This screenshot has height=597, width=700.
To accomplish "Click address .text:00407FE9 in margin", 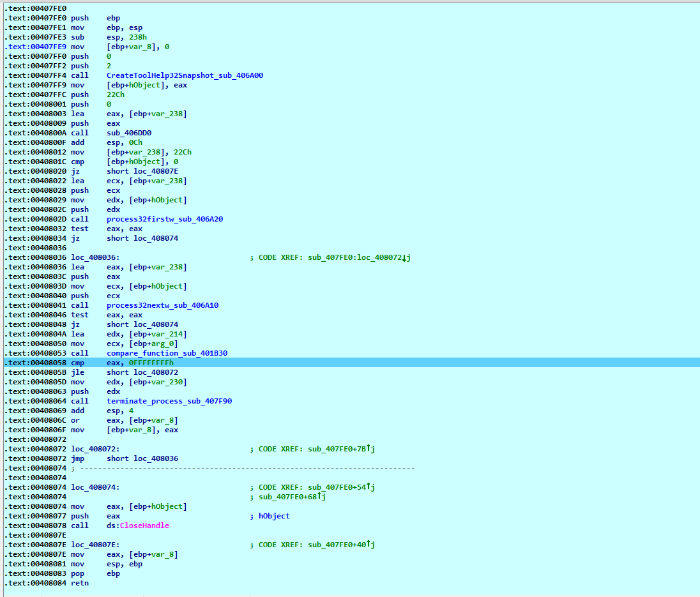I will click(34, 46).
